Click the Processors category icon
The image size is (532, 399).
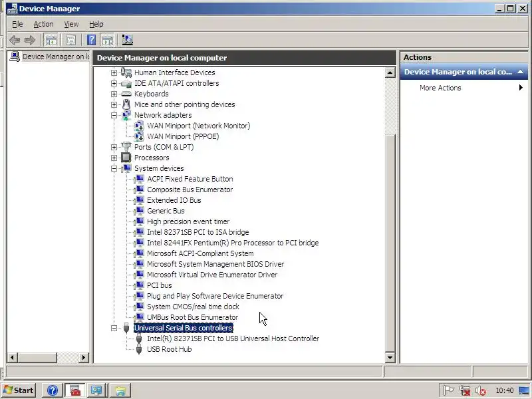click(126, 158)
